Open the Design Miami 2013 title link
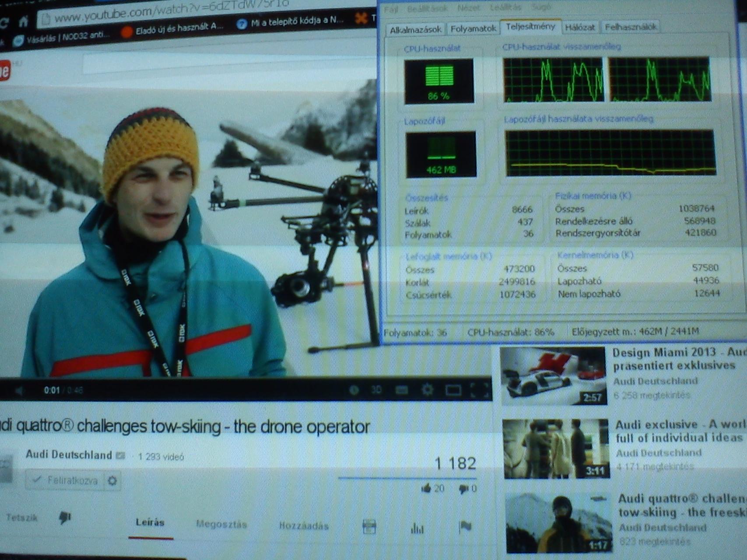The height and width of the screenshot is (560, 747). (680, 359)
